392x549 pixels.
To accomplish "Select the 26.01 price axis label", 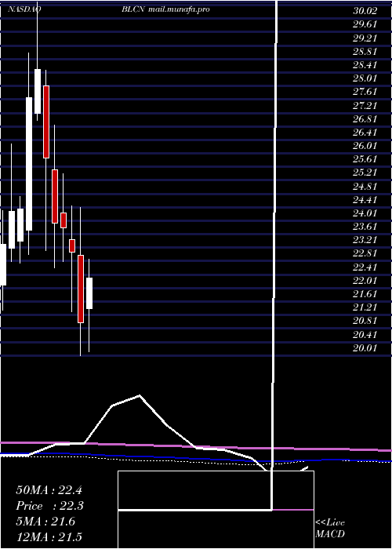I will tap(365, 146).
